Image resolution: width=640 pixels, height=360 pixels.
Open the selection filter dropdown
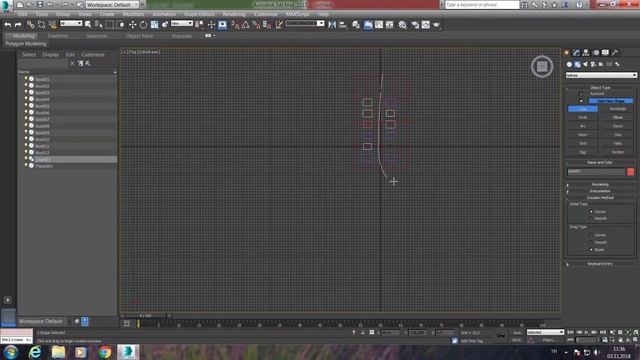(71, 24)
